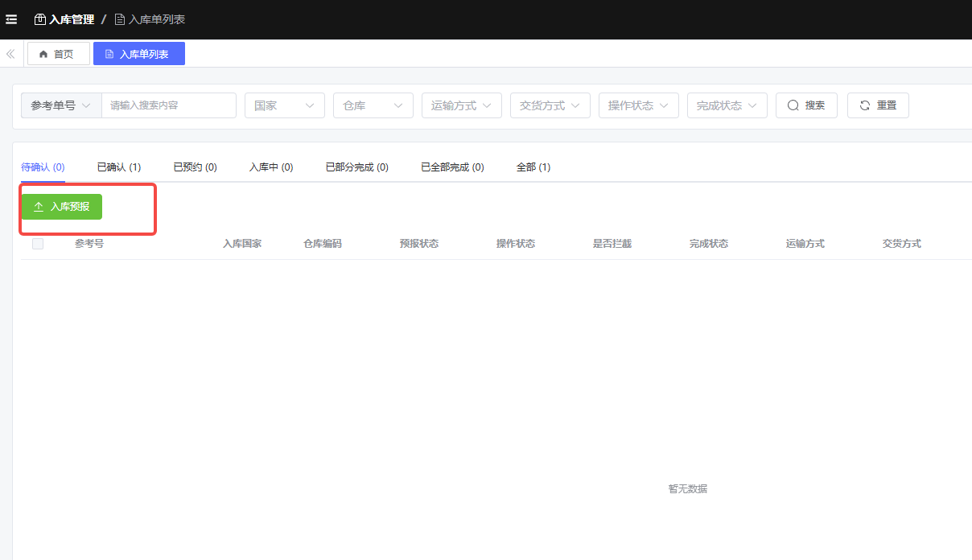
Task: Expand the 仓库 dropdown filter
Action: [x=373, y=105]
